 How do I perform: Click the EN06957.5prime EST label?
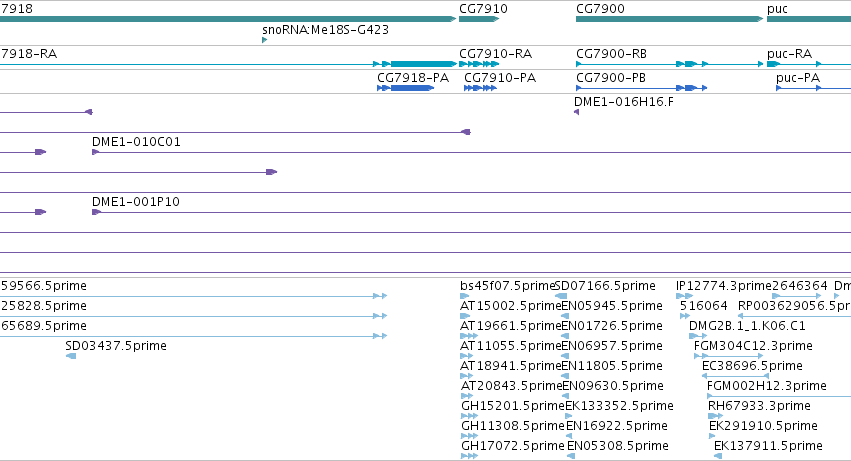click(x=612, y=346)
